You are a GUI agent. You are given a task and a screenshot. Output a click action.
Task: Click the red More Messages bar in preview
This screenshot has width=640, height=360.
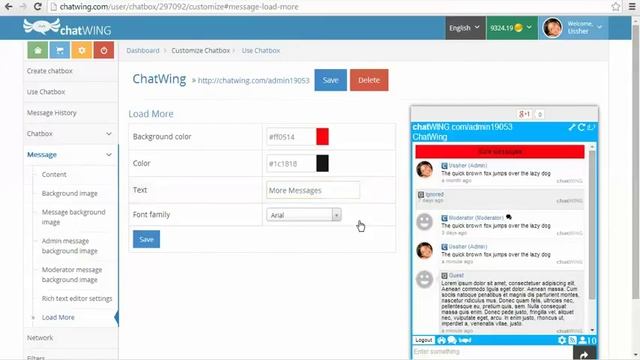pyautogui.click(x=500, y=151)
